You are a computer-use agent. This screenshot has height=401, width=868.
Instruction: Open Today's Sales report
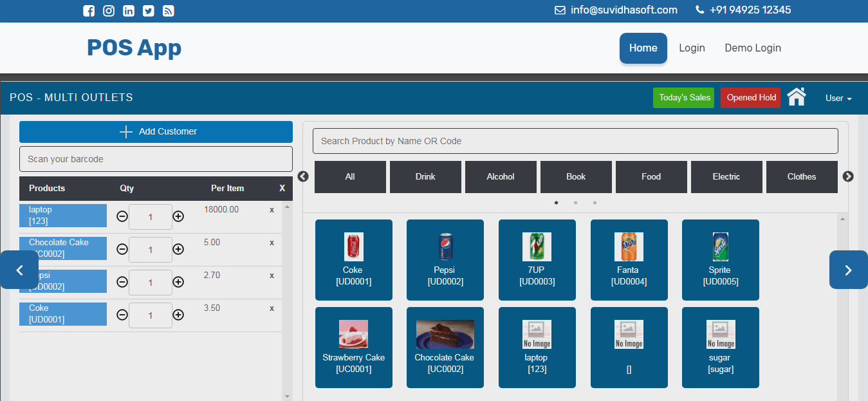[x=683, y=97]
